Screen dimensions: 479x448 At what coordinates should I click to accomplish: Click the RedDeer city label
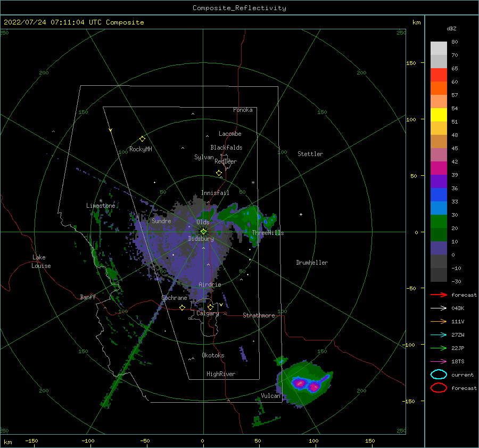(226, 161)
